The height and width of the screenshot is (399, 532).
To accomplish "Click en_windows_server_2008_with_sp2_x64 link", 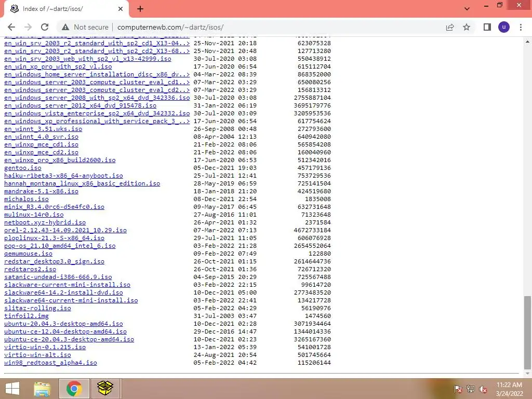I will coord(97,98).
